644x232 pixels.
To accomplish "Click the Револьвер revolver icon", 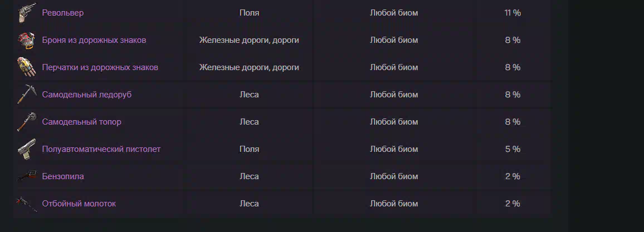I will click(x=27, y=13).
